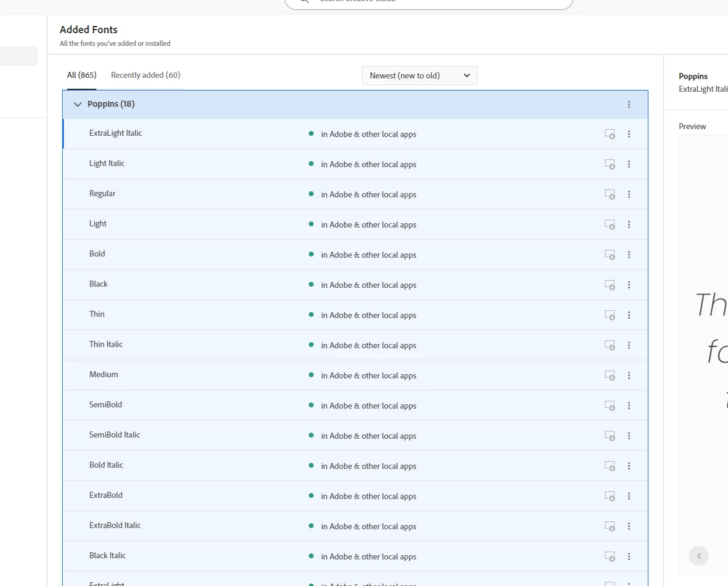Open more options for Regular font
This screenshot has height=586, width=728.
point(629,194)
